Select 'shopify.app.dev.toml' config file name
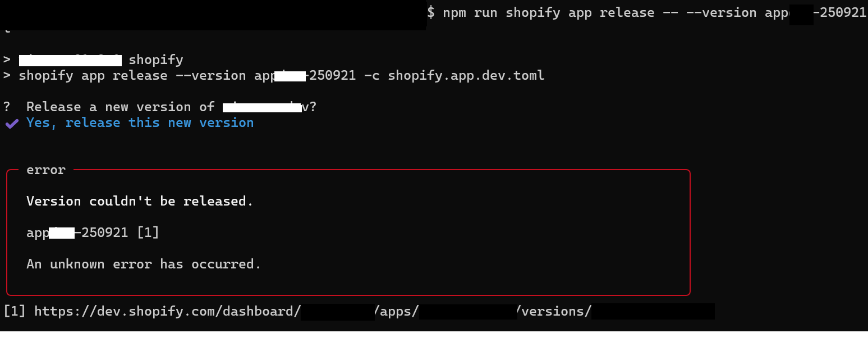 466,75
